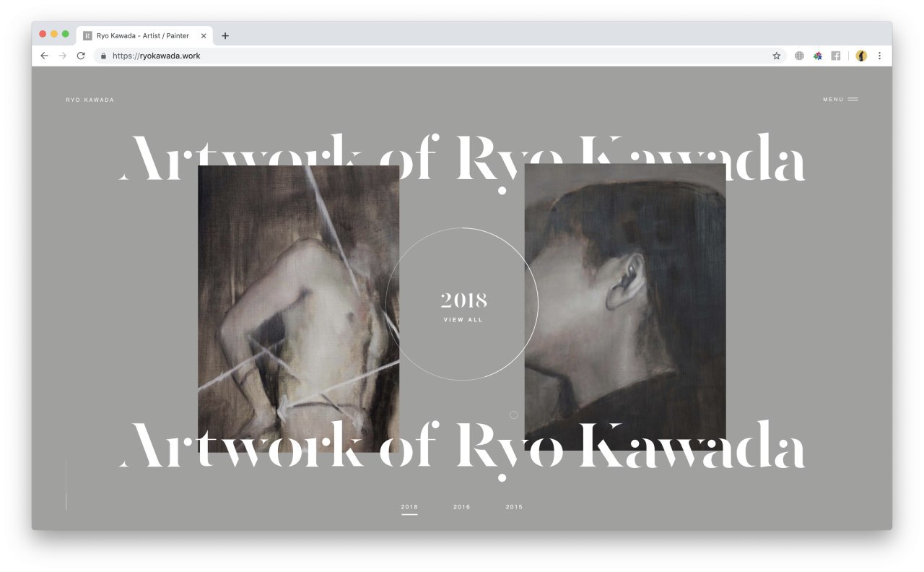Click the globe extension icon

pyautogui.click(x=799, y=56)
